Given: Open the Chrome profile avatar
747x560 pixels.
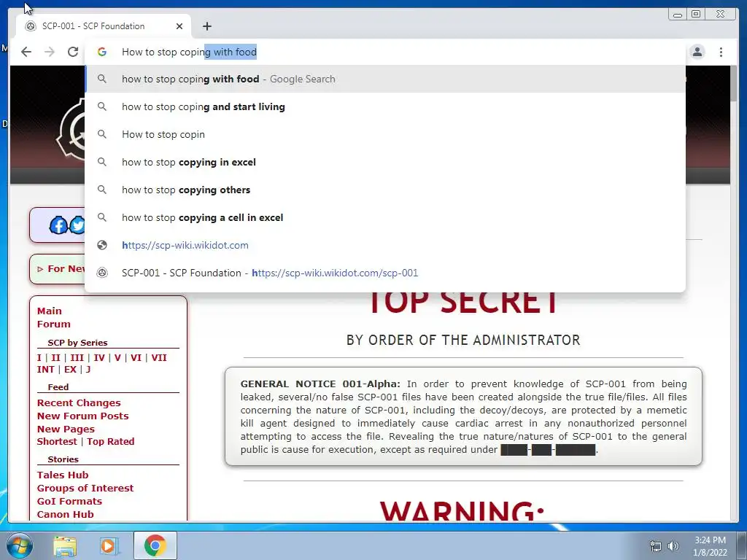Looking at the screenshot, I should [697, 52].
